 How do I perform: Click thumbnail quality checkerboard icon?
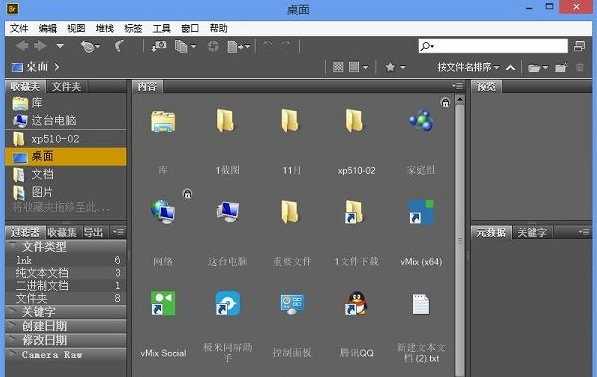[338, 67]
